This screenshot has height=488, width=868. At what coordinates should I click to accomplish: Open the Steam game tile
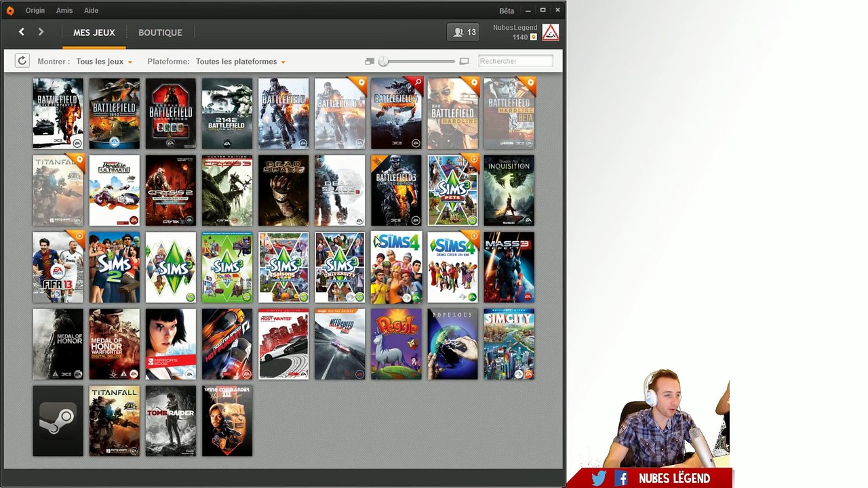coord(58,421)
